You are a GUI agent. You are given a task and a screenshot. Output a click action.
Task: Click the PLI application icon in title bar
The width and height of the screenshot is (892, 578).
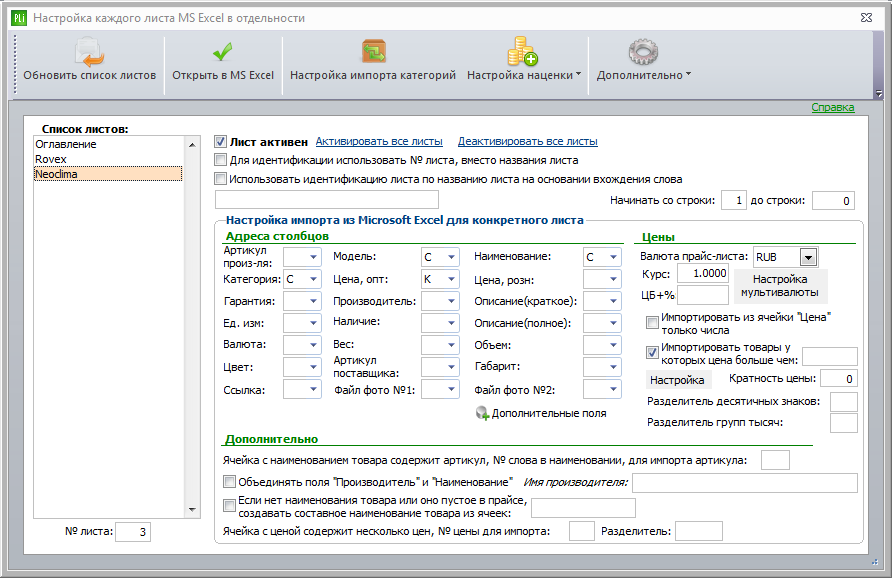point(19,18)
